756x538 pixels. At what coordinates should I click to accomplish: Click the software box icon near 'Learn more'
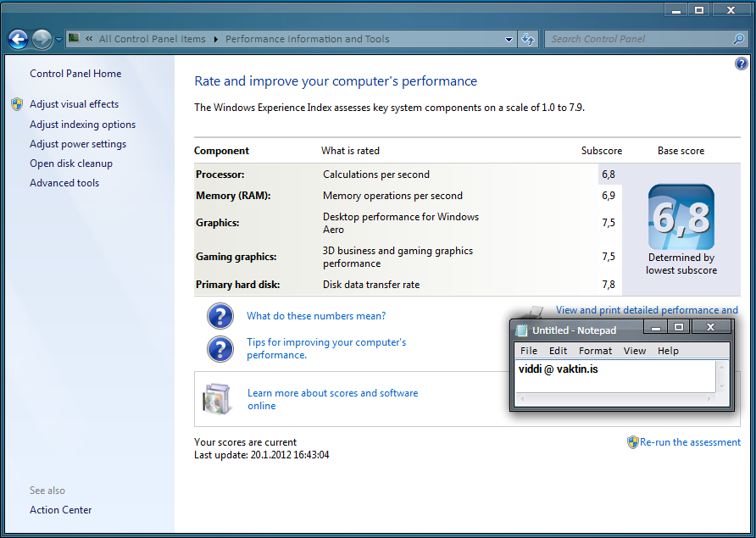point(216,398)
